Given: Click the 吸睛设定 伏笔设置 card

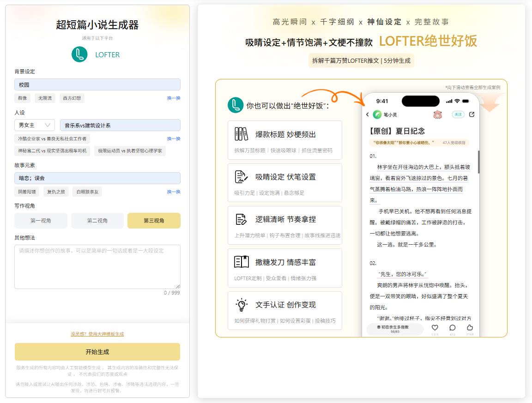Looking at the screenshot, I should click(x=284, y=183).
